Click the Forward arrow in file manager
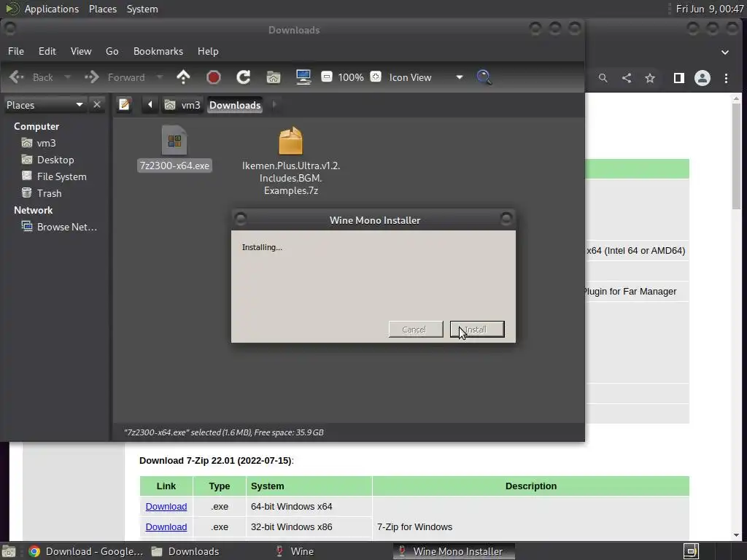747x560 pixels. pos(91,77)
